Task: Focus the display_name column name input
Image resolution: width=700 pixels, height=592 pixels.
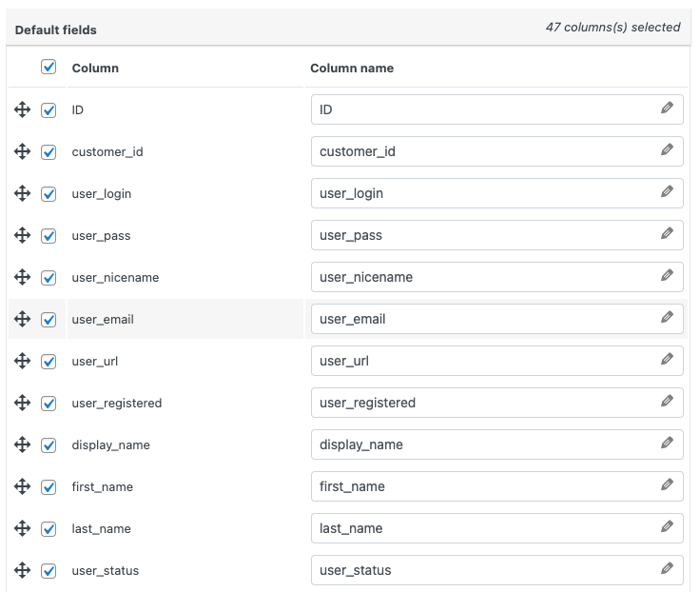Action: pyautogui.click(x=496, y=444)
